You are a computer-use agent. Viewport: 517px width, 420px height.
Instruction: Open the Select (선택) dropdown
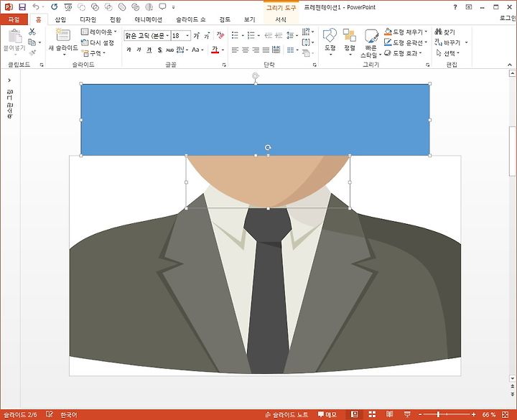pos(448,52)
